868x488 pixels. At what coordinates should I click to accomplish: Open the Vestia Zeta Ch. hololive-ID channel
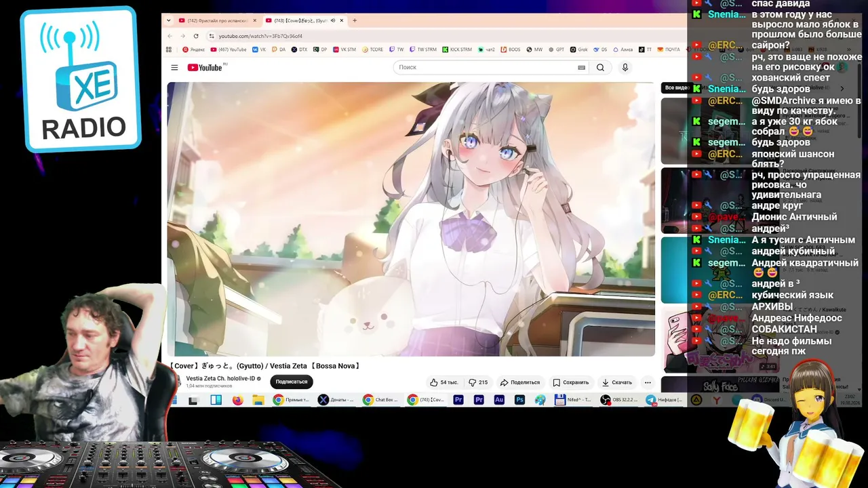coord(220,378)
